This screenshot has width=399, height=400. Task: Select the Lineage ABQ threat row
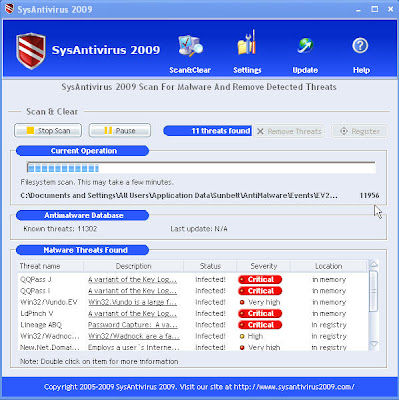tap(193, 325)
